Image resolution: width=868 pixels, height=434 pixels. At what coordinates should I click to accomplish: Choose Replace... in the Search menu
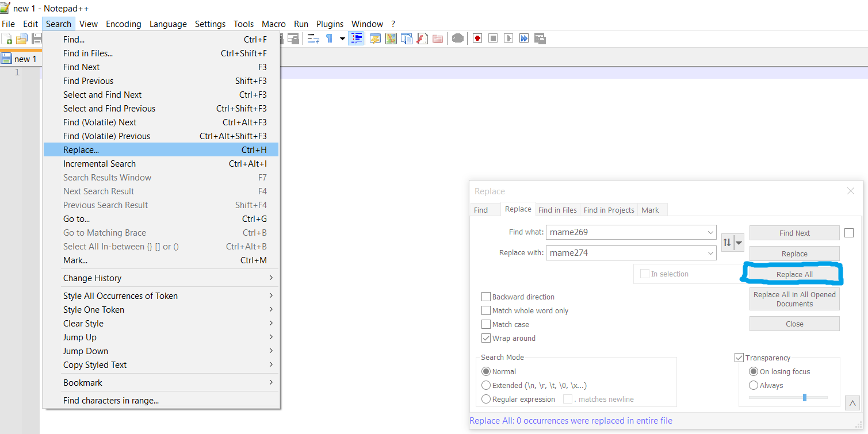coord(161,150)
